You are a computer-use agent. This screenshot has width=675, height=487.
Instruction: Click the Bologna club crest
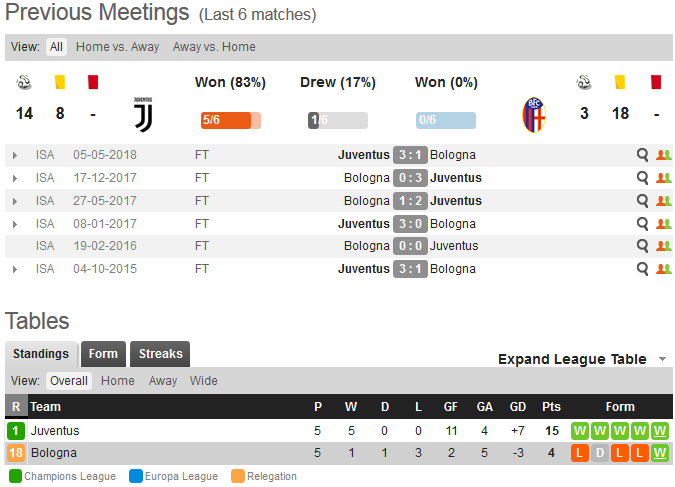coord(534,115)
